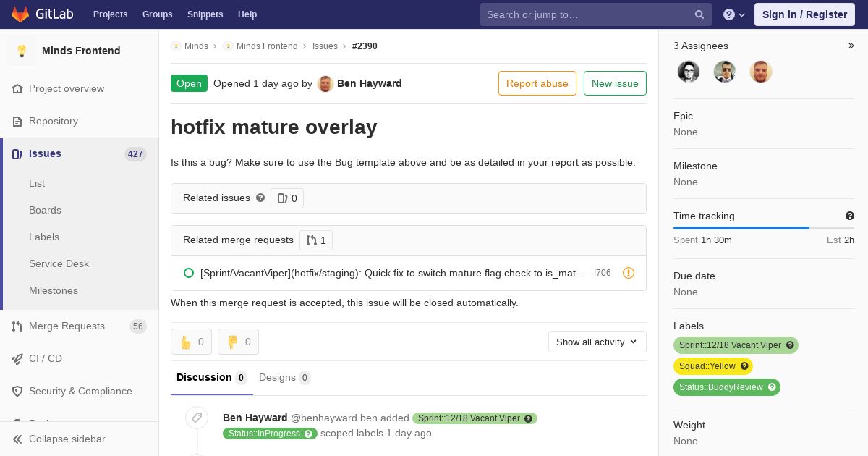Image resolution: width=868 pixels, height=456 pixels.
Task: Click the CI / CD rocket icon
Action: [x=17, y=358]
